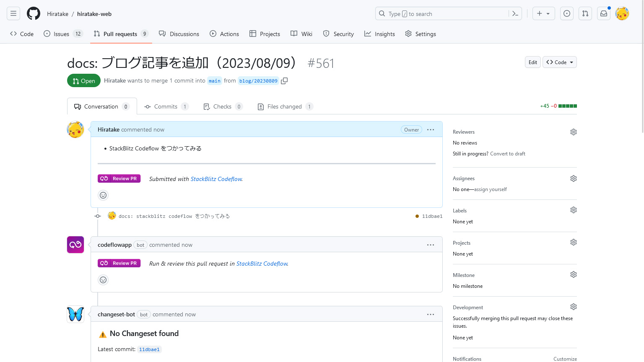Open options menu on Hiratake's comment
644x362 pixels.
pyautogui.click(x=431, y=129)
